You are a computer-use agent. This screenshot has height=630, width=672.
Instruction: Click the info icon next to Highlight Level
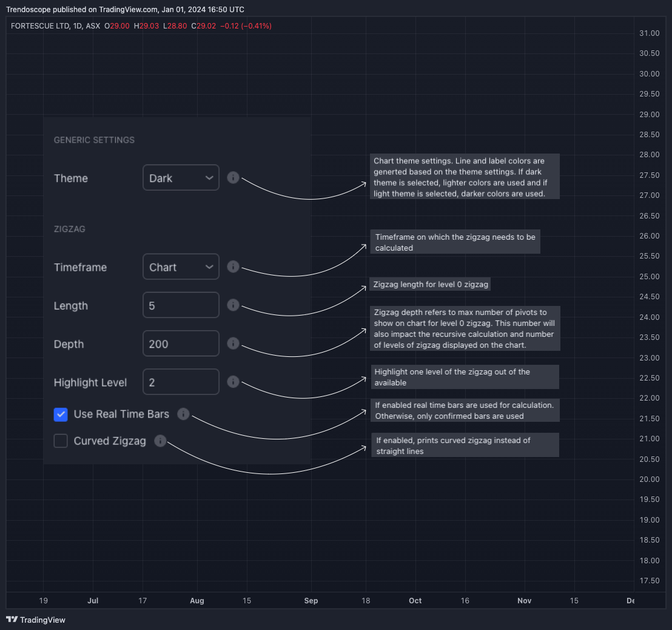point(233,382)
